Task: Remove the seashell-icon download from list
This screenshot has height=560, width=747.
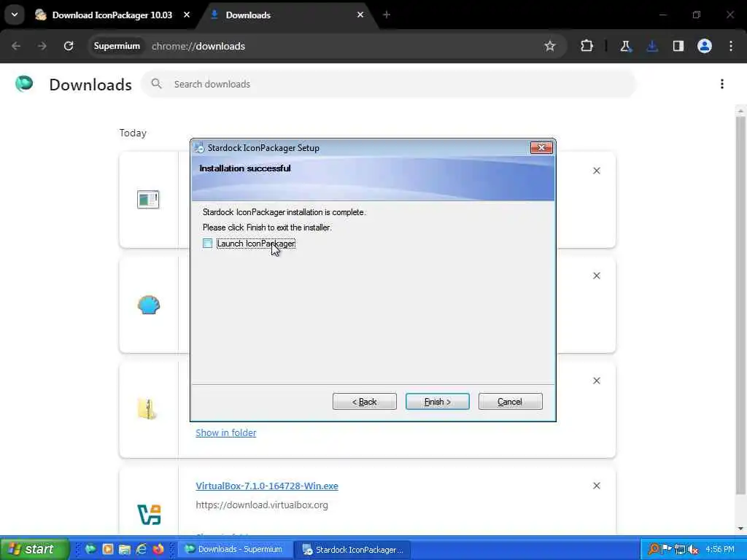Action: click(597, 276)
